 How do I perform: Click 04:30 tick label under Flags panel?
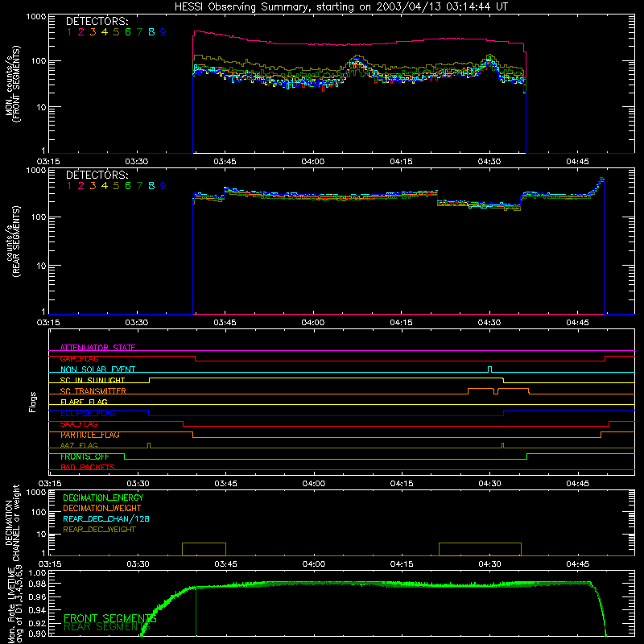click(x=489, y=484)
